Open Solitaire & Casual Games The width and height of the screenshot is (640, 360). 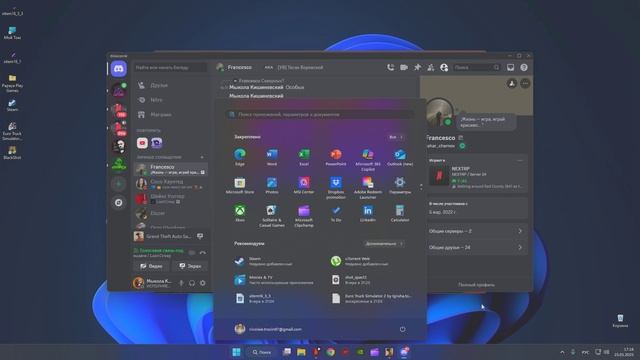click(272, 216)
